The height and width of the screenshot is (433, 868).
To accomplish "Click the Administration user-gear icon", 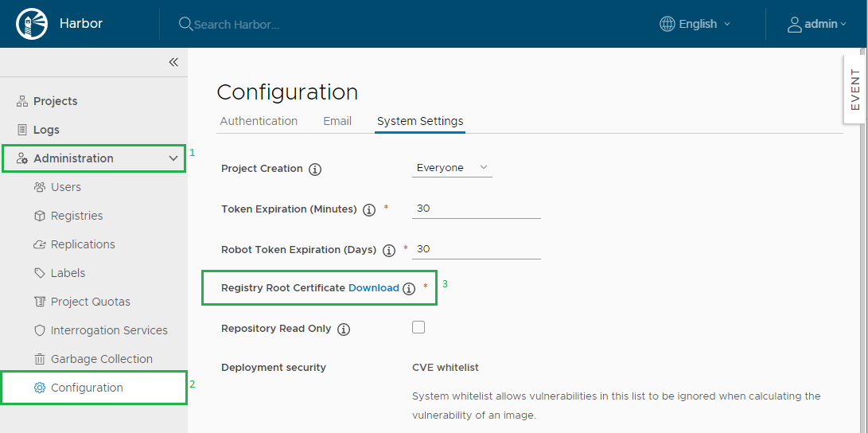I will point(22,159).
